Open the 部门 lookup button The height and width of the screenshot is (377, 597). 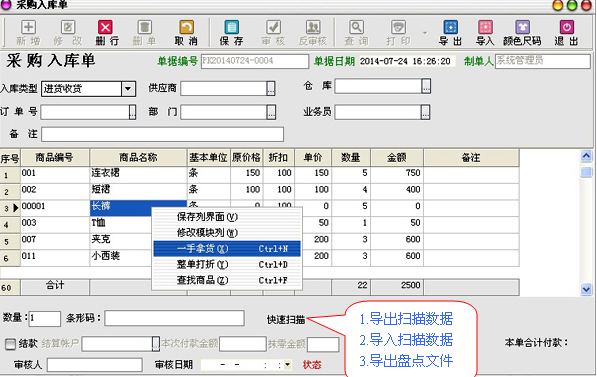pyautogui.click(x=271, y=112)
